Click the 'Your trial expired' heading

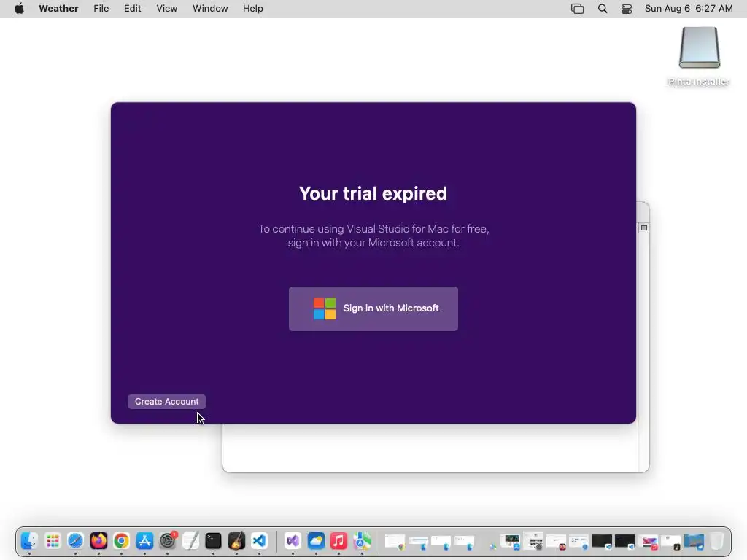(x=373, y=193)
